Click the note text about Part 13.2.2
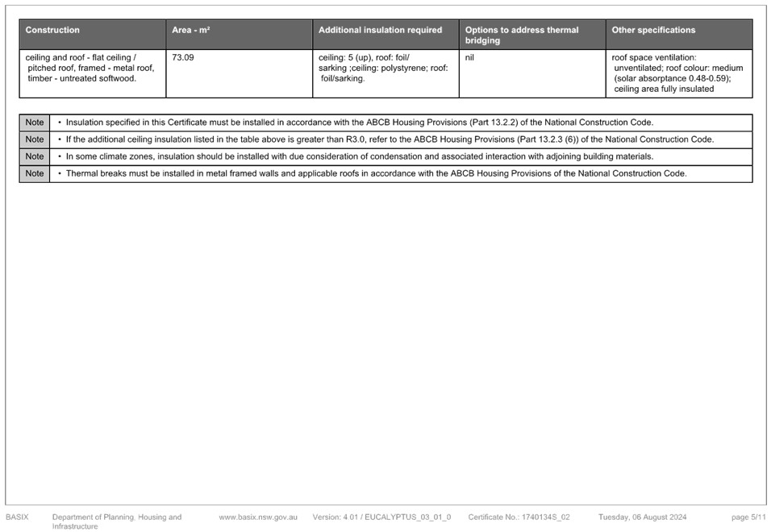This screenshot has height=532, width=771. coord(360,123)
